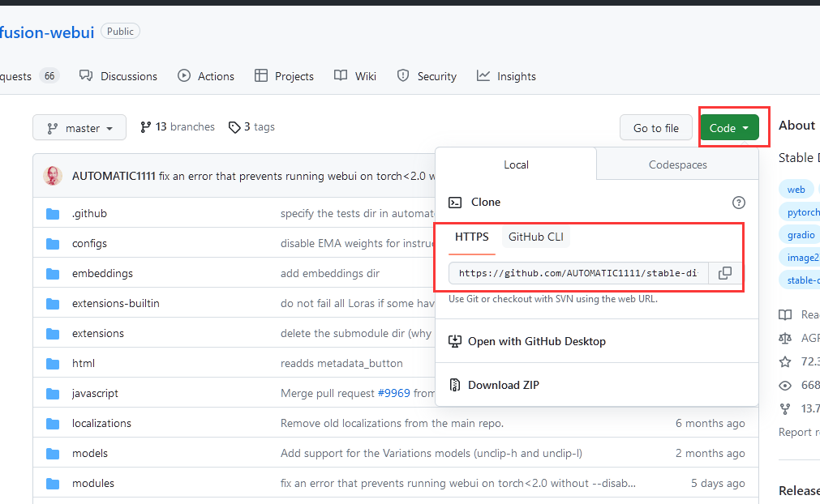This screenshot has width=820, height=504.
Task: Open the 13 branches link
Action: tap(178, 127)
